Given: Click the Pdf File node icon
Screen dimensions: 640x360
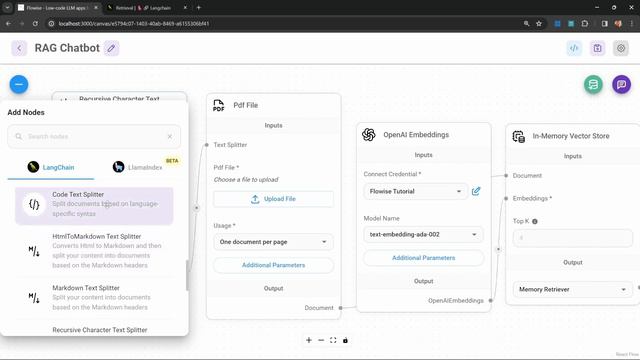Looking at the screenshot, I should tap(218, 105).
